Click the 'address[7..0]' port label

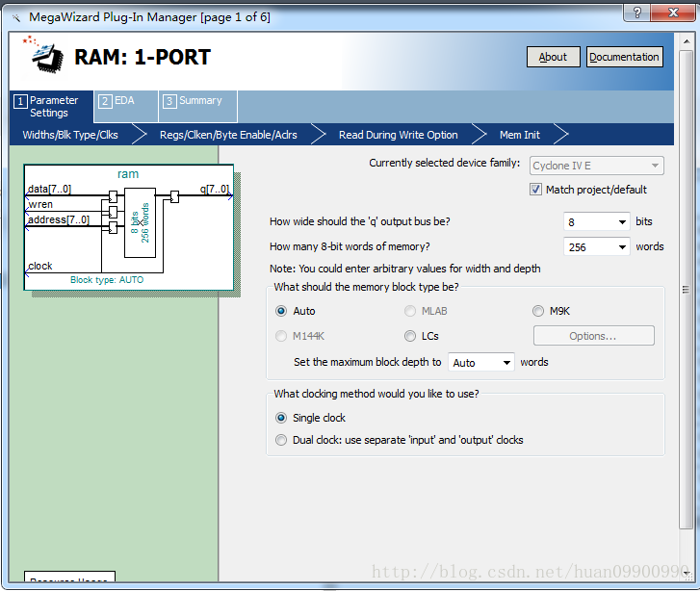pyautogui.click(x=59, y=219)
